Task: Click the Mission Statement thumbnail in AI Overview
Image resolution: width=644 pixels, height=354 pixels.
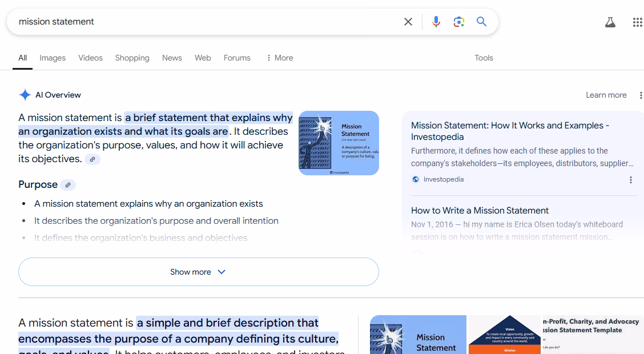Action: pos(339,143)
